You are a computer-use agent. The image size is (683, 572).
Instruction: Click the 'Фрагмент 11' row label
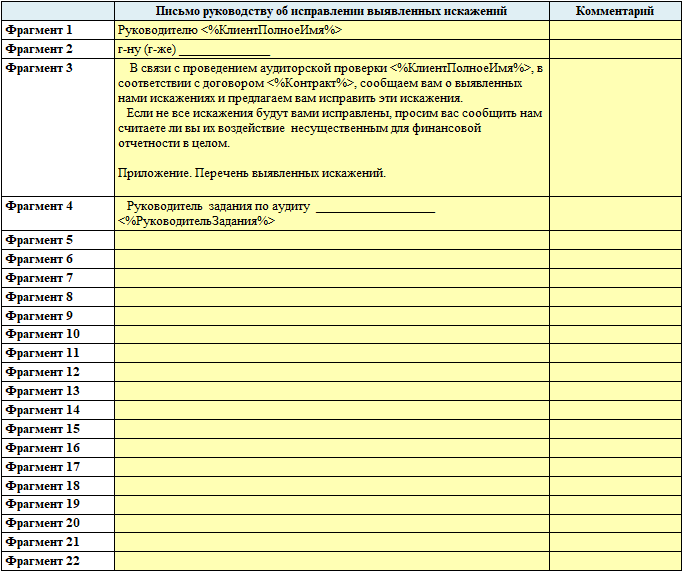[58, 353]
